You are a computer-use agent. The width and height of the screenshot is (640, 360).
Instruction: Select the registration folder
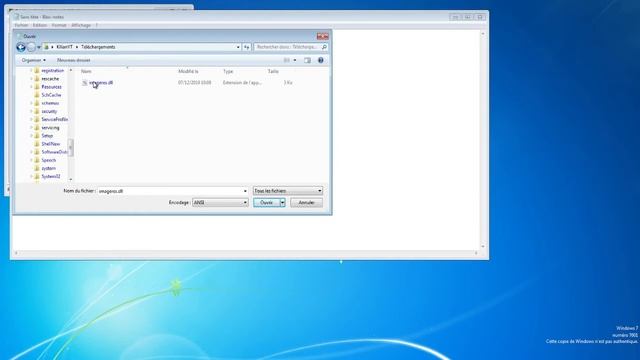(52, 71)
